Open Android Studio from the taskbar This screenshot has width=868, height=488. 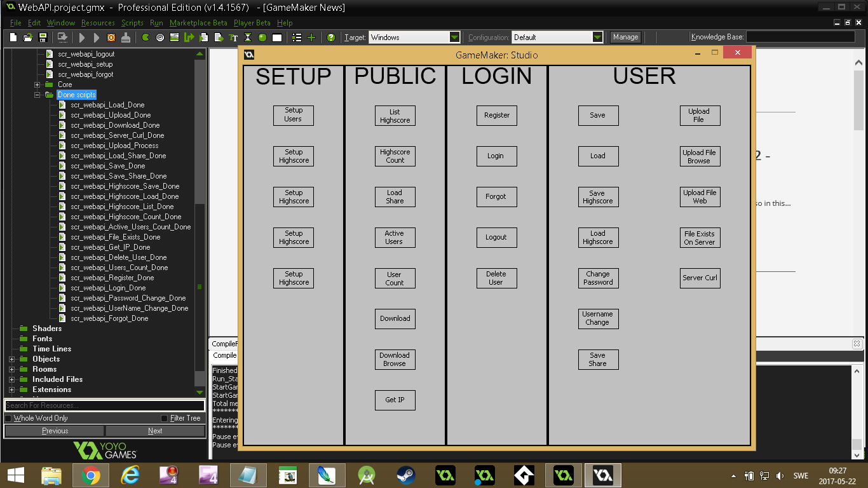[x=366, y=475]
